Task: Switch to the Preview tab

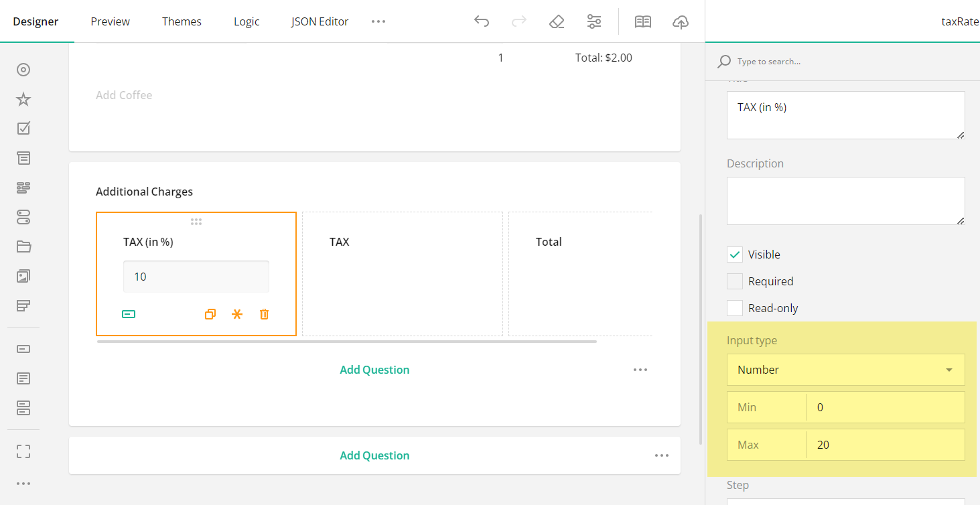Action: (110, 21)
